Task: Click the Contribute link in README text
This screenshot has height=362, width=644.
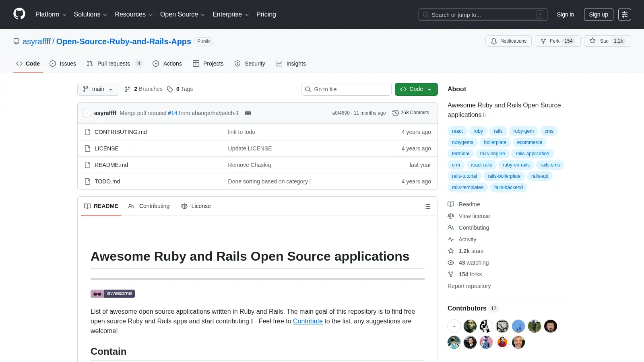Action: [308, 321]
